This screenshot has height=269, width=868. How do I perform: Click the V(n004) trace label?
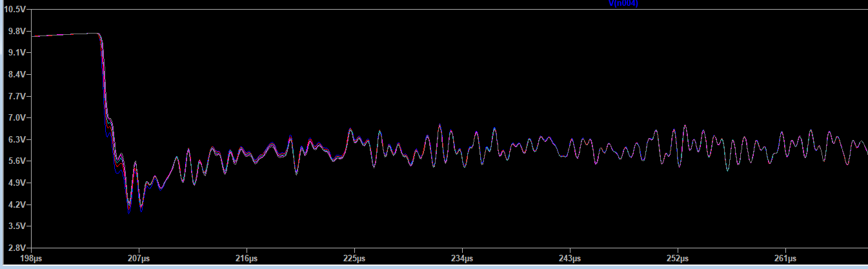[623, 3]
